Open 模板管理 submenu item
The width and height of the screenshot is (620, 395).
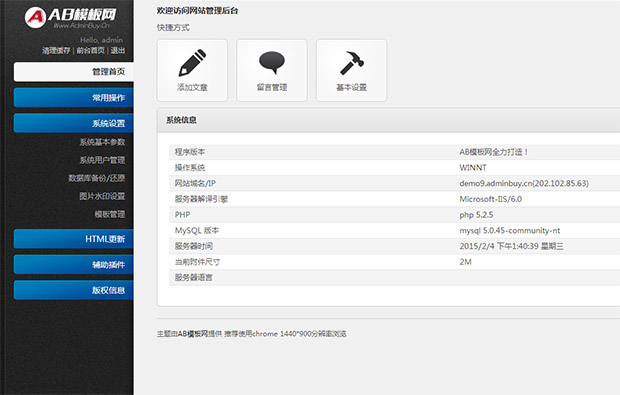coord(110,214)
